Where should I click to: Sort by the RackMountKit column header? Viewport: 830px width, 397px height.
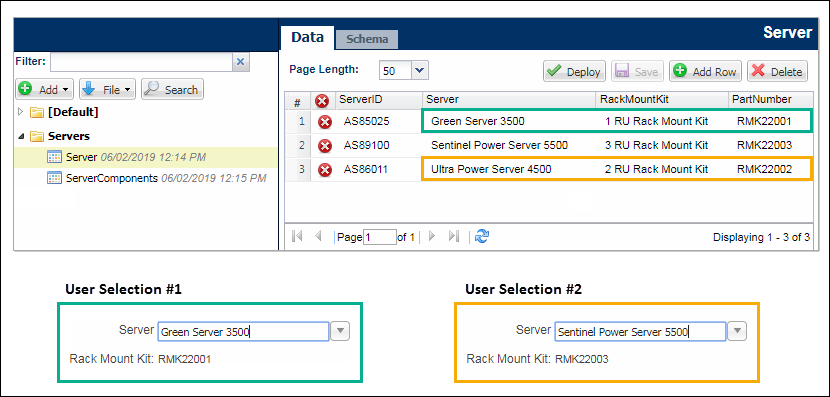click(x=662, y=100)
